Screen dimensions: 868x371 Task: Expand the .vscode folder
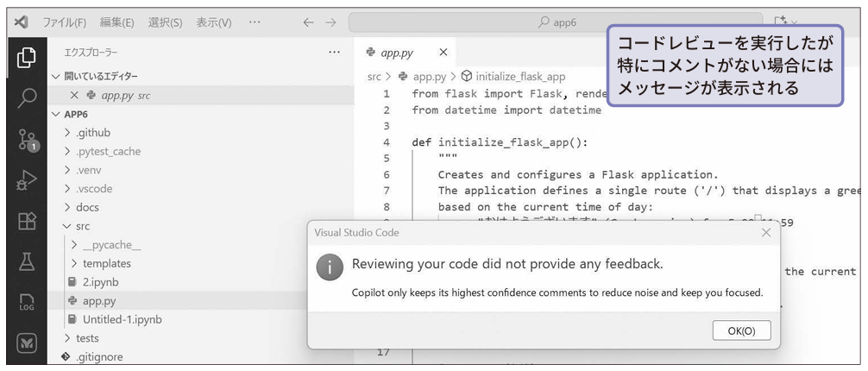click(x=200, y=189)
